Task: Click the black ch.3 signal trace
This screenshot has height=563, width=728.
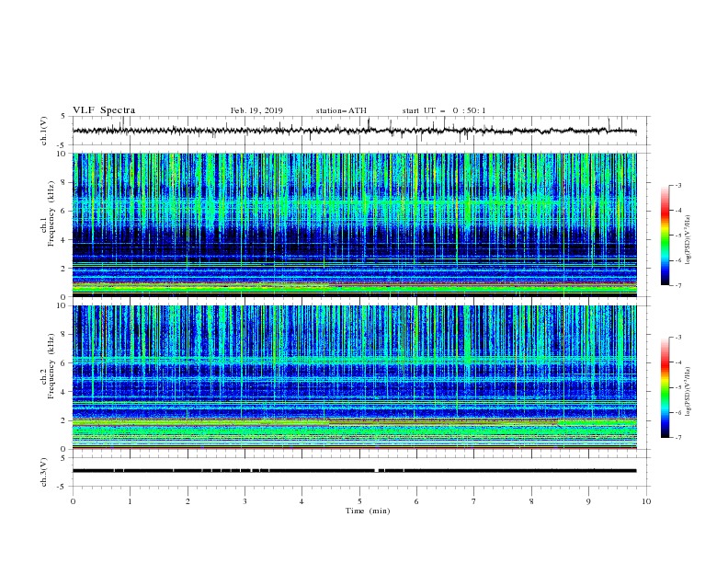Action: 354,471
